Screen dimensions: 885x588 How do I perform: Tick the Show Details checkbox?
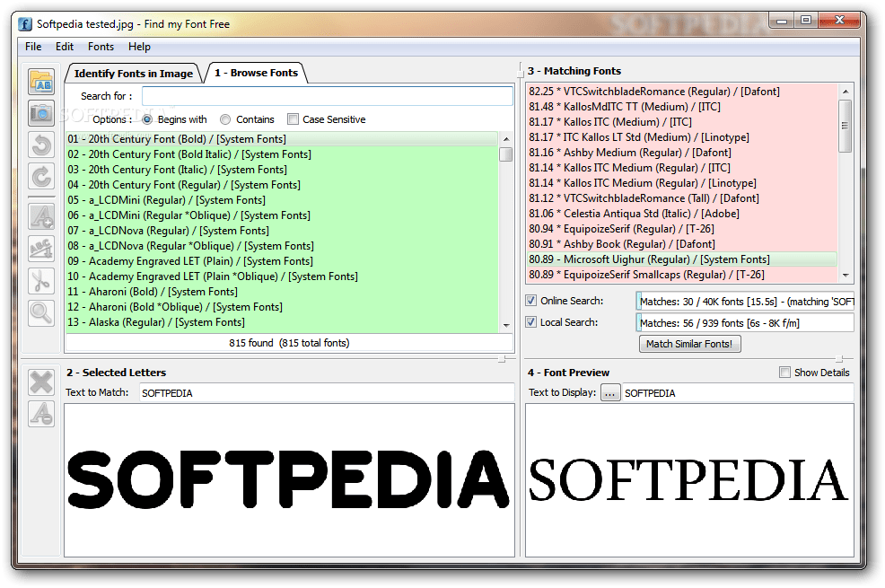coord(784,372)
